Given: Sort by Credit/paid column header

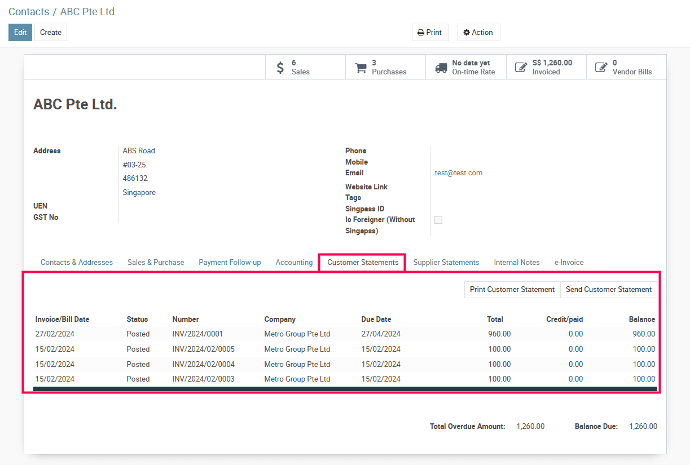Looking at the screenshot, I should point(565,319).
